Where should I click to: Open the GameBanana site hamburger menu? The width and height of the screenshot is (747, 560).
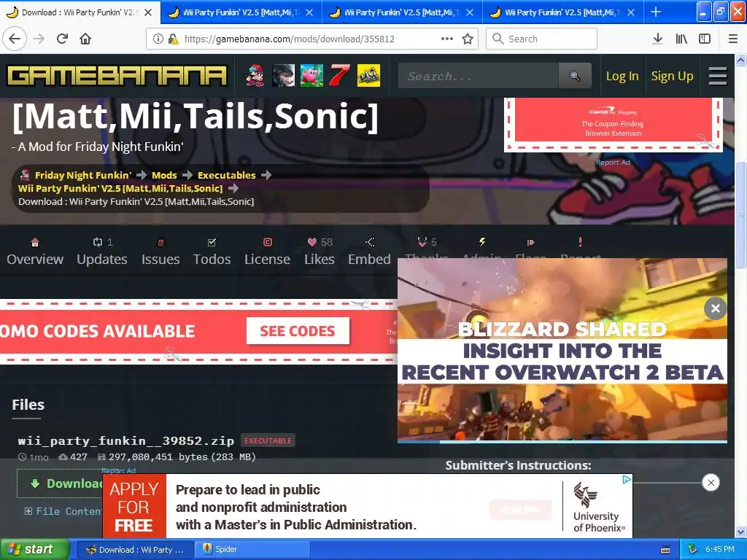[718, 76]
